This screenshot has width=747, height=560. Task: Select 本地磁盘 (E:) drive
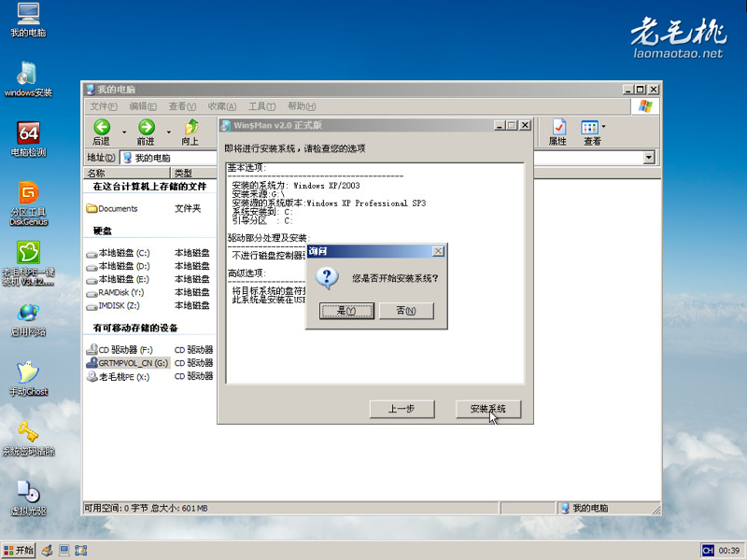point(119,279)
